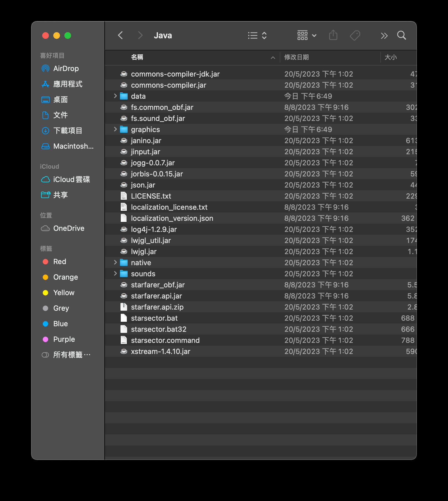Select the Red tag in sidebar
Screen dimensions: 448x501
coord(59,262)
